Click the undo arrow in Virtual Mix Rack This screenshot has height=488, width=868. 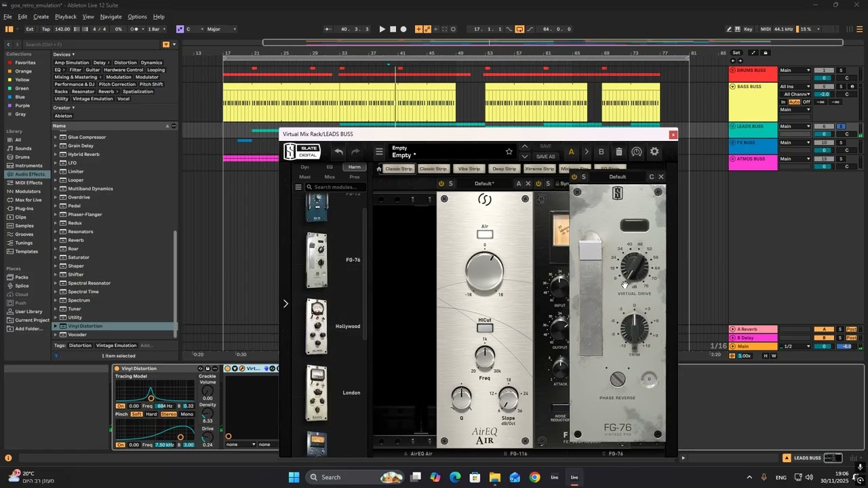click(338, 152)
